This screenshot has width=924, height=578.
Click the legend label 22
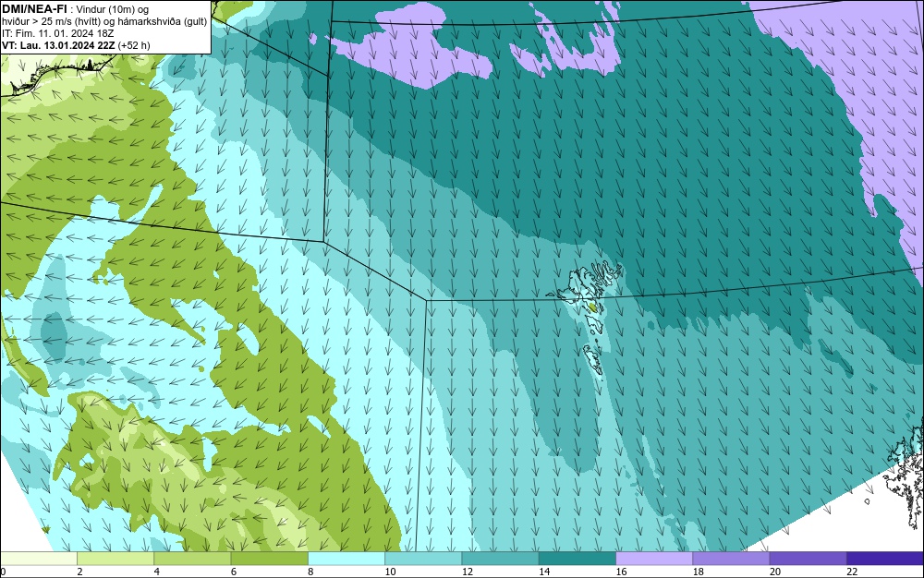coord(852,572)
